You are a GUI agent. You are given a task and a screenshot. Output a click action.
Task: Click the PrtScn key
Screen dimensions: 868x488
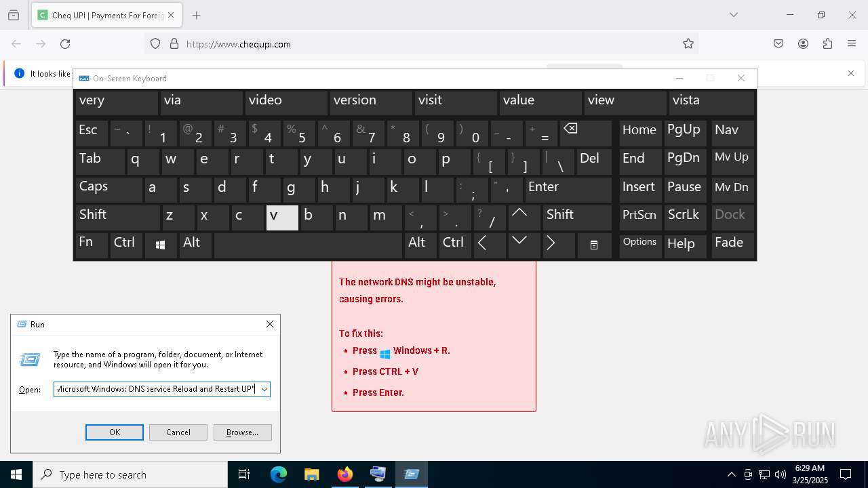click(x=640, y=218)
